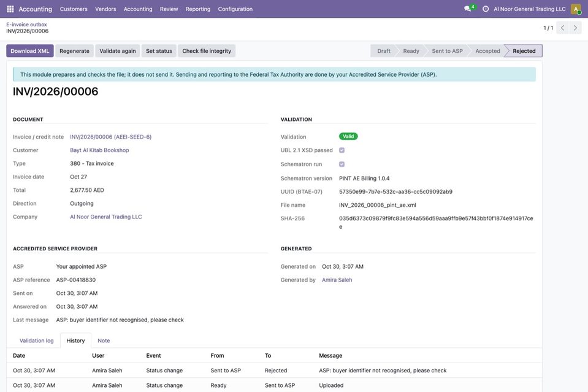
Task: Click the Accounting app title
Action: click(x=35, y=9)
